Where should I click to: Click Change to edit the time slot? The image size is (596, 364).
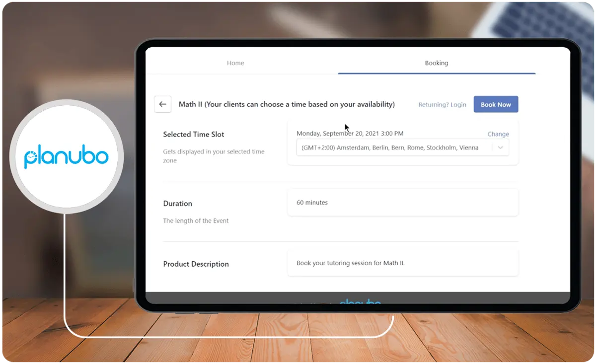pos(498,134)
